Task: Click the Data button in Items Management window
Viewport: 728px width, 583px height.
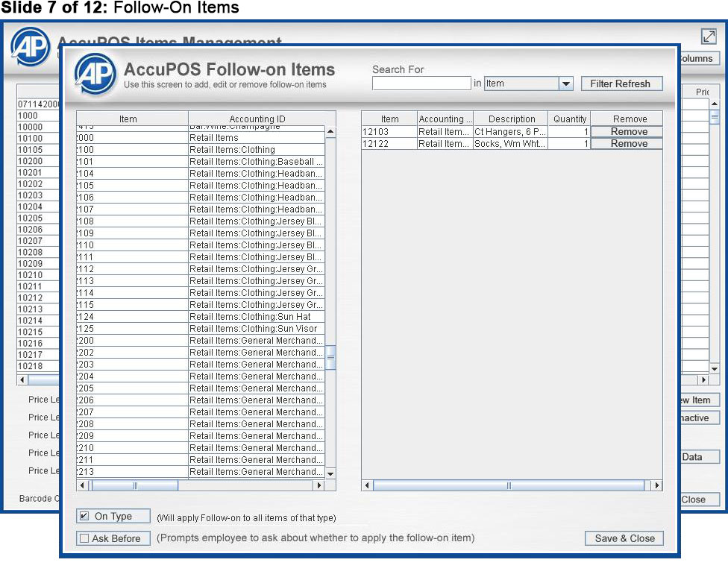Action: click(x=700, y=457)
